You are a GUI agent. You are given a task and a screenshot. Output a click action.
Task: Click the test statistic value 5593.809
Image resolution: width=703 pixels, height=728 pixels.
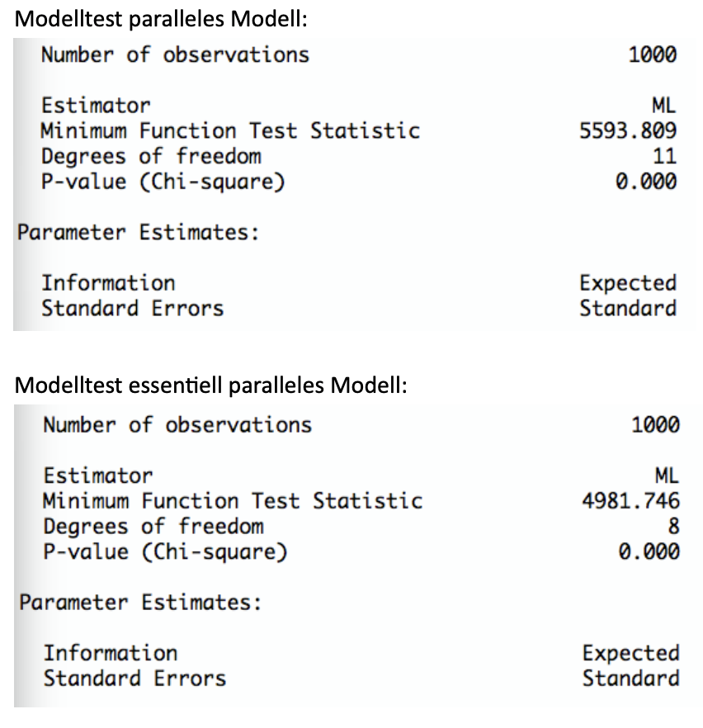628,130
